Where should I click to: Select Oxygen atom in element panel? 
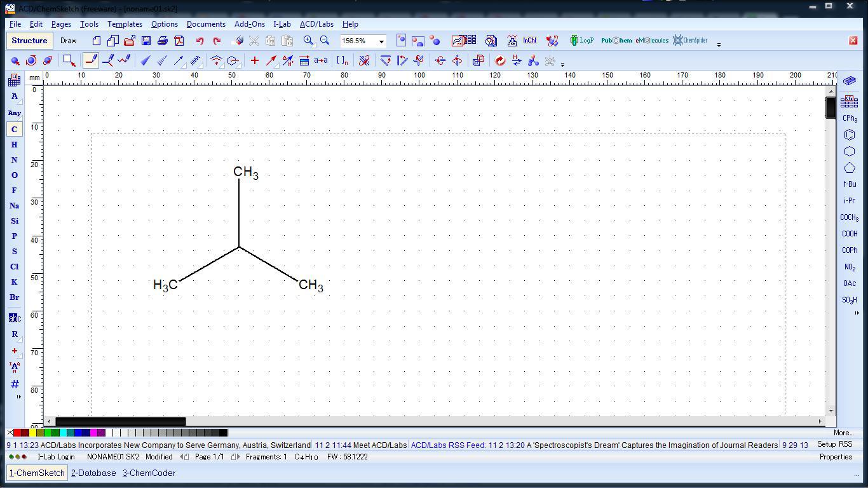tap(15, 175)
